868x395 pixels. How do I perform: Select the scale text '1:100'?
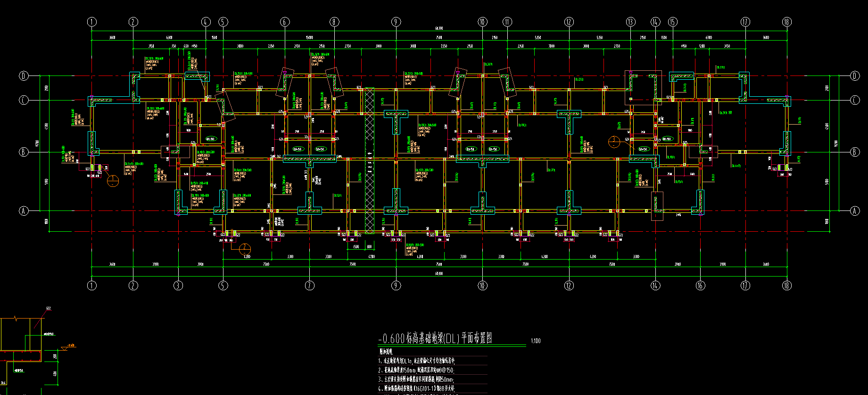536,341
